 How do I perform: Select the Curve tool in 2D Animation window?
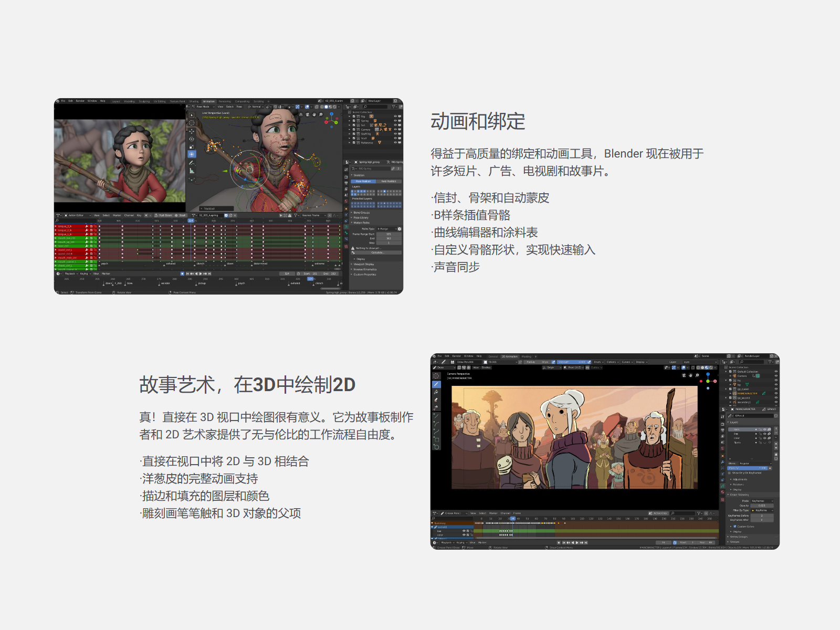point(436,432)
